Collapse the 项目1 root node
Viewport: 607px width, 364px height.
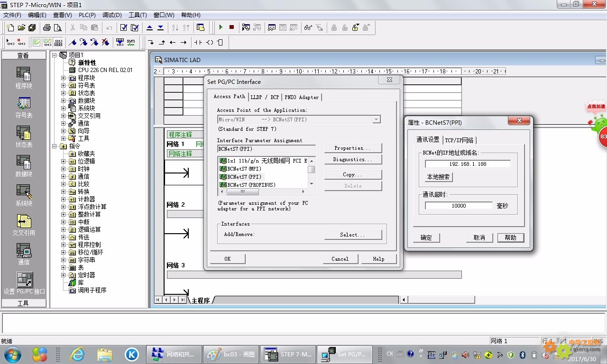(55, 55)
